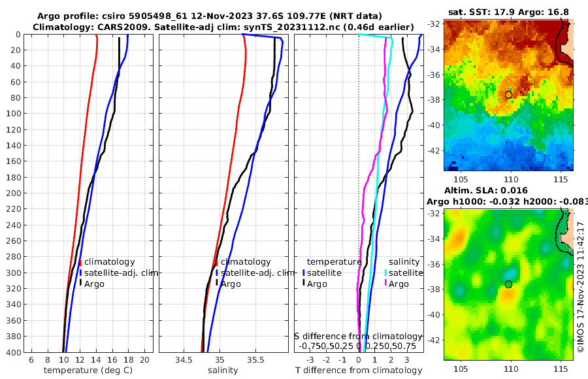The width and height of the screenshot is (588, 379).
Task: Click longitude tick '115' below the SLA map
Action: (561, 369)
